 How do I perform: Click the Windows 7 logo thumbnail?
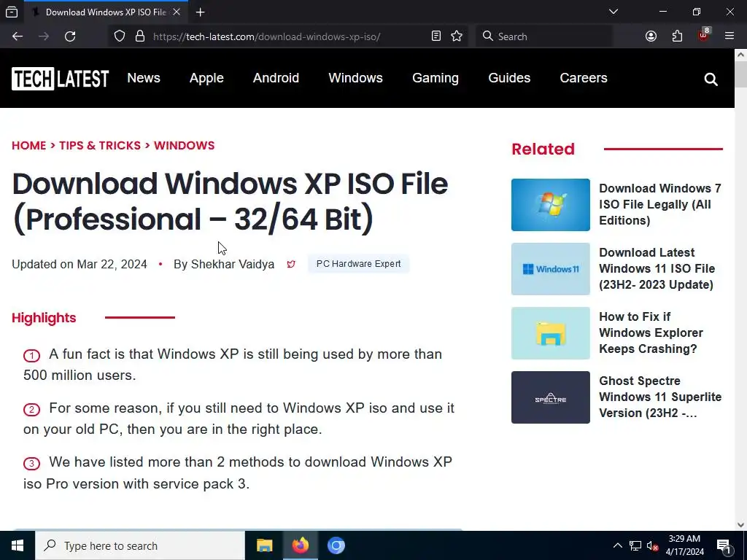[551, 205]
